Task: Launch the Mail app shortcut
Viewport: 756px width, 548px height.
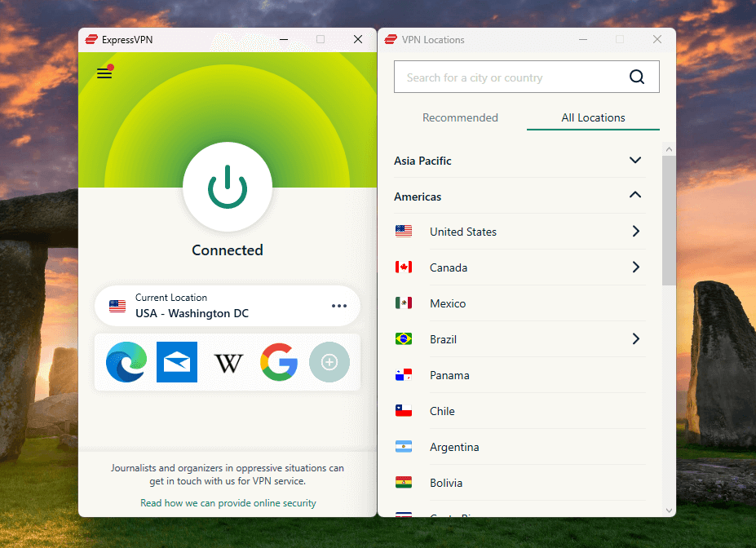Action: [177, 362]
